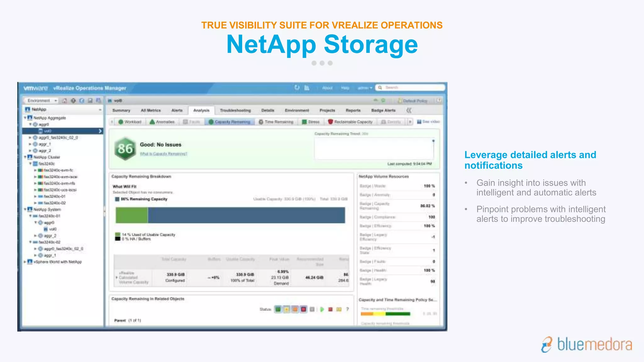Click the green used-capacity bar segment
This screenshot has width=644, height=362.
click(132, 215)
